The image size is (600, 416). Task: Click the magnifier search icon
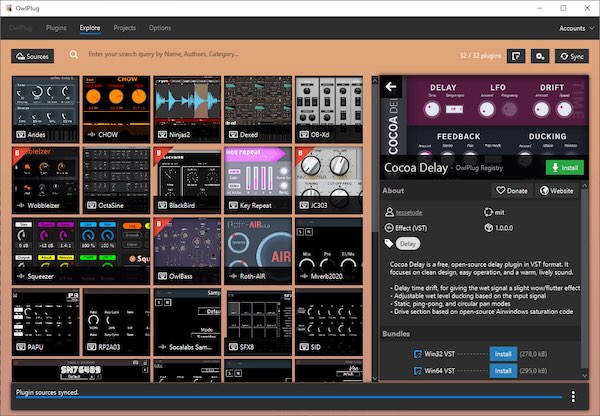click(74, 56)
